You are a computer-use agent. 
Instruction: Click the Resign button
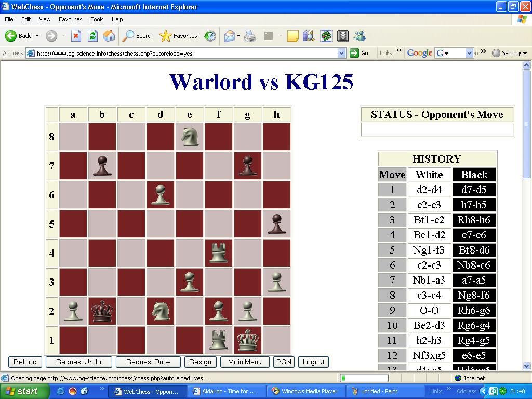click(200, 362)
